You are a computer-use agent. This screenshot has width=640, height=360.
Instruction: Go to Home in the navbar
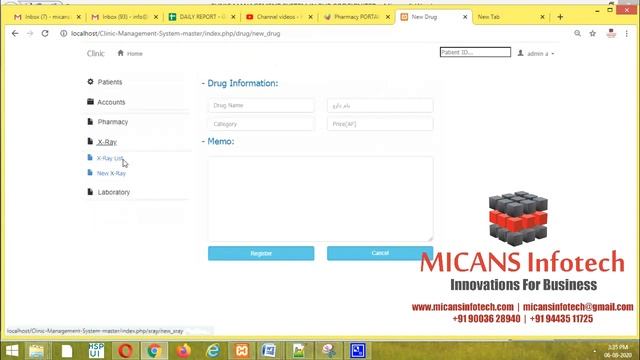pyautogui.click(x=130, y=53)
